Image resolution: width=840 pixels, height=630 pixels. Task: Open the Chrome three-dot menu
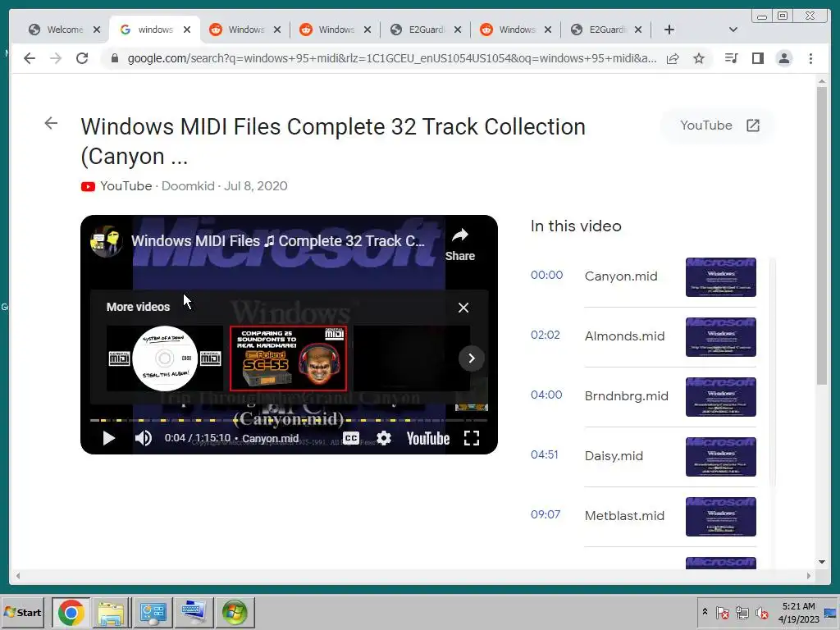click(x=810, y=58)
